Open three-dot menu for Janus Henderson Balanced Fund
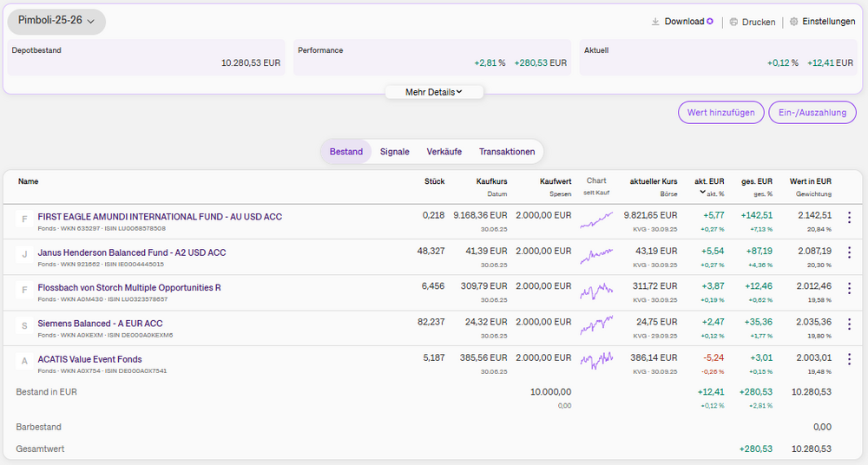The image size is (868, 465). pos(849,253)
